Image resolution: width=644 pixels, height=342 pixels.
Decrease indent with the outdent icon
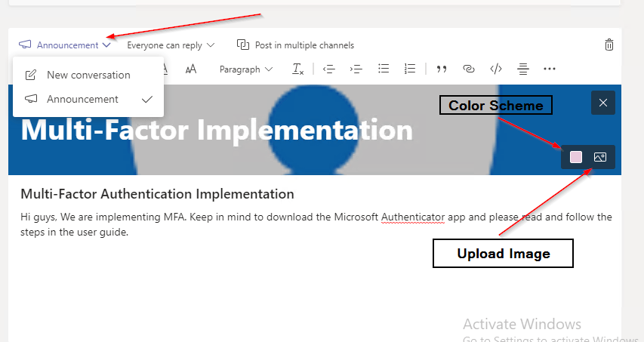pyautogui.click(x=329, y=69)
